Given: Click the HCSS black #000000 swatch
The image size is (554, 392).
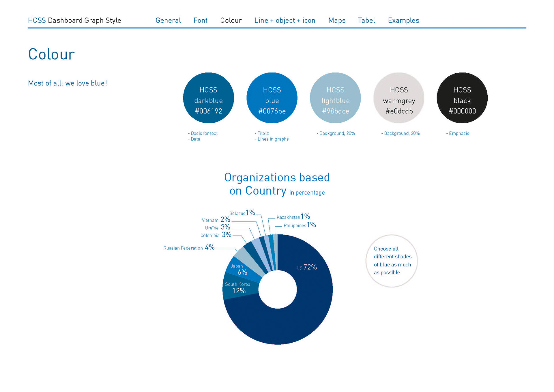Looking at the screenshot, I should click(462, 98).
